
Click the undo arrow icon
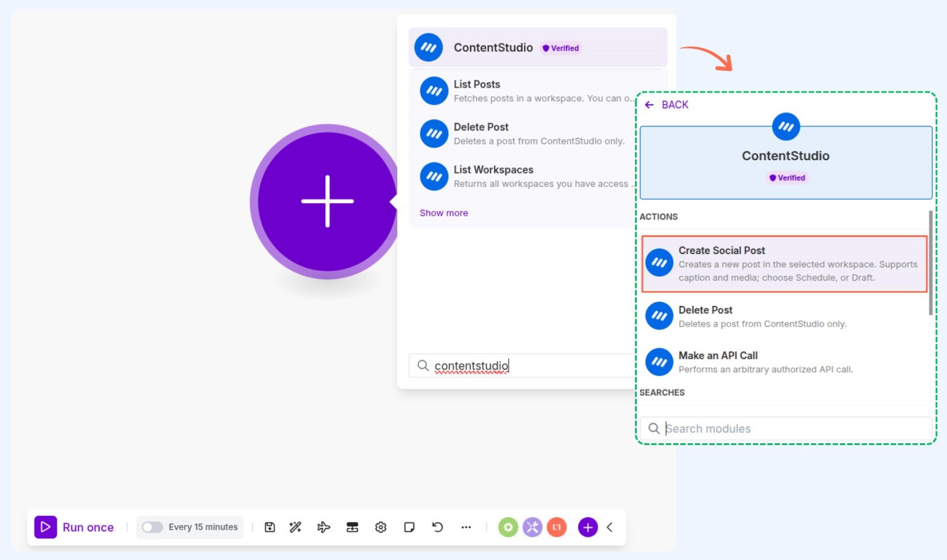pos(437,527)
